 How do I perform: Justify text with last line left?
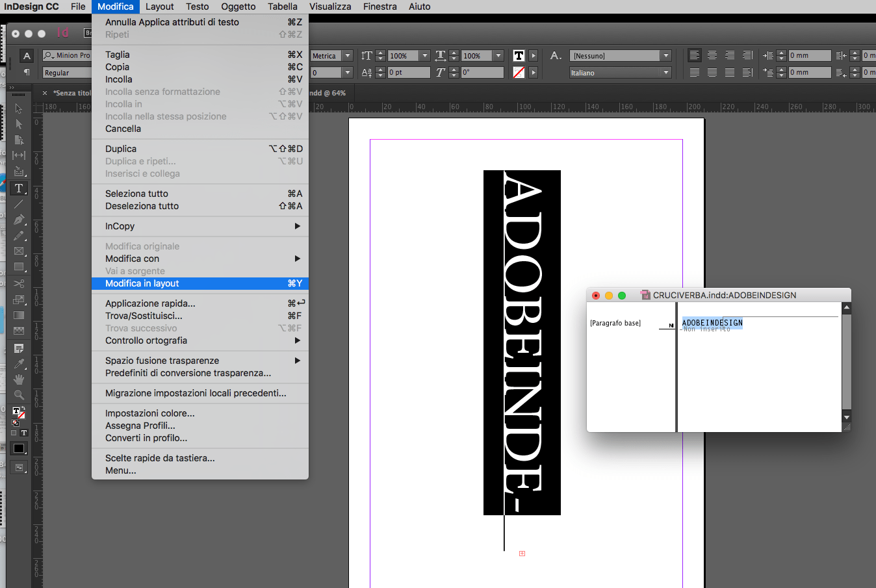pos(695,72)
